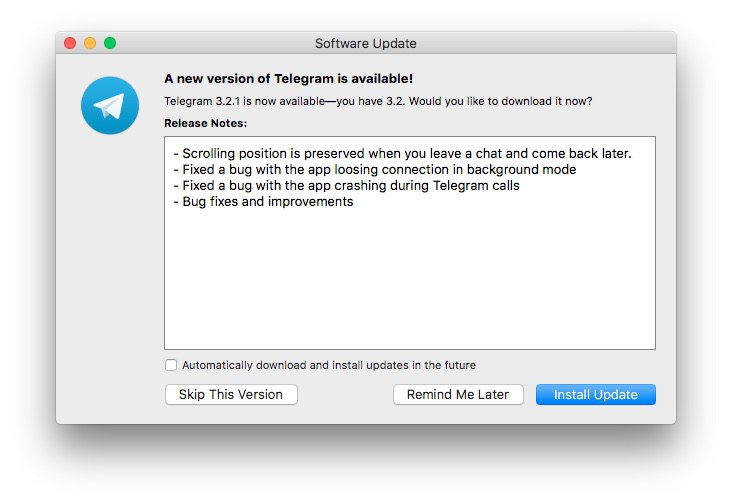Image resolution: width=732 pixels, height=504 pixels.
Task: Click the Software Update title text
Action: 366,43
